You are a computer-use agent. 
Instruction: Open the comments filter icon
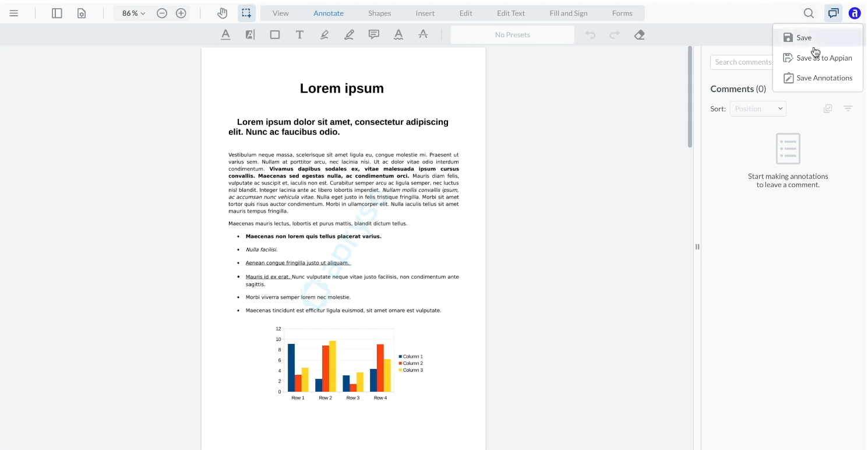[848, 108]
